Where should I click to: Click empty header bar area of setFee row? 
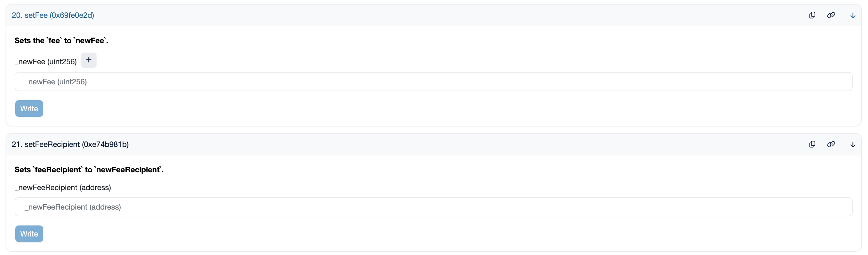438,15
